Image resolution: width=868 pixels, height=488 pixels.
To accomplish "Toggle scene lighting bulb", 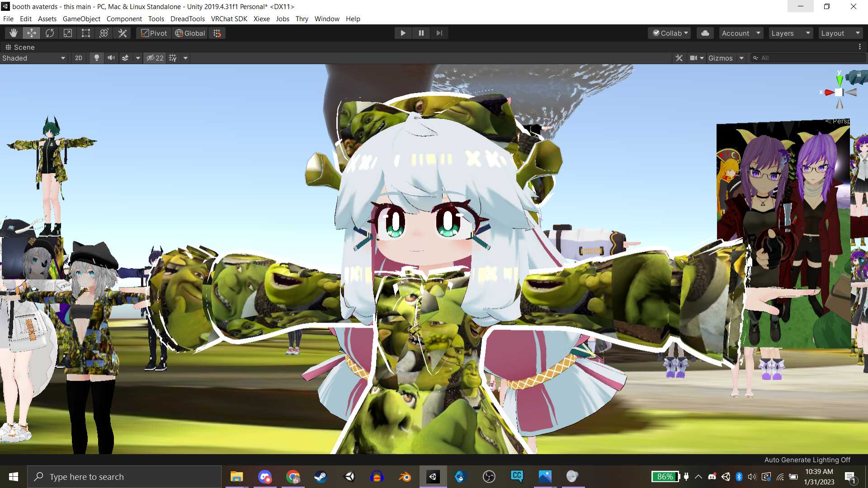I will [96, 58].
